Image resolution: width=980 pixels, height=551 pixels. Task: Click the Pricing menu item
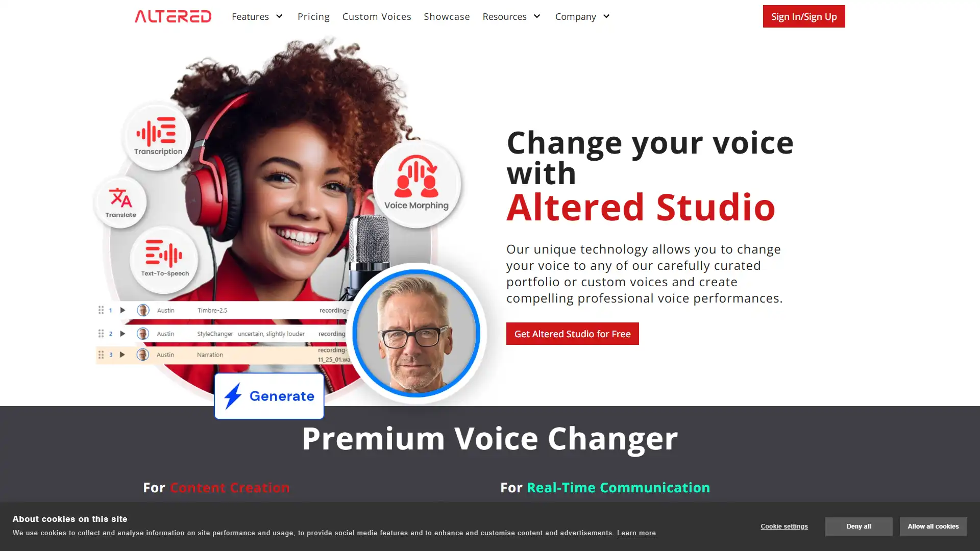313,16
